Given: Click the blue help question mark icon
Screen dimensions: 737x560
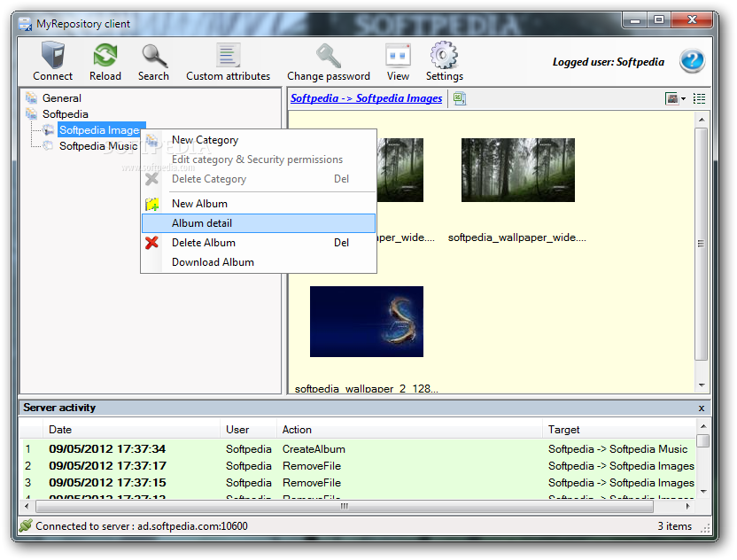Looking at the screenshot, I should pos(692,60).
